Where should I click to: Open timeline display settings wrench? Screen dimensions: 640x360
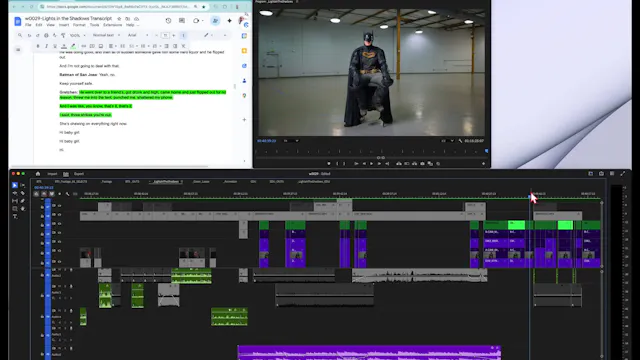click(x=67, y=194)
